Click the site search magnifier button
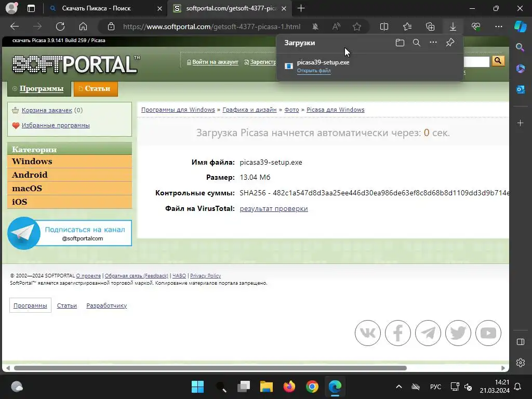 click(x=498, y=61)
